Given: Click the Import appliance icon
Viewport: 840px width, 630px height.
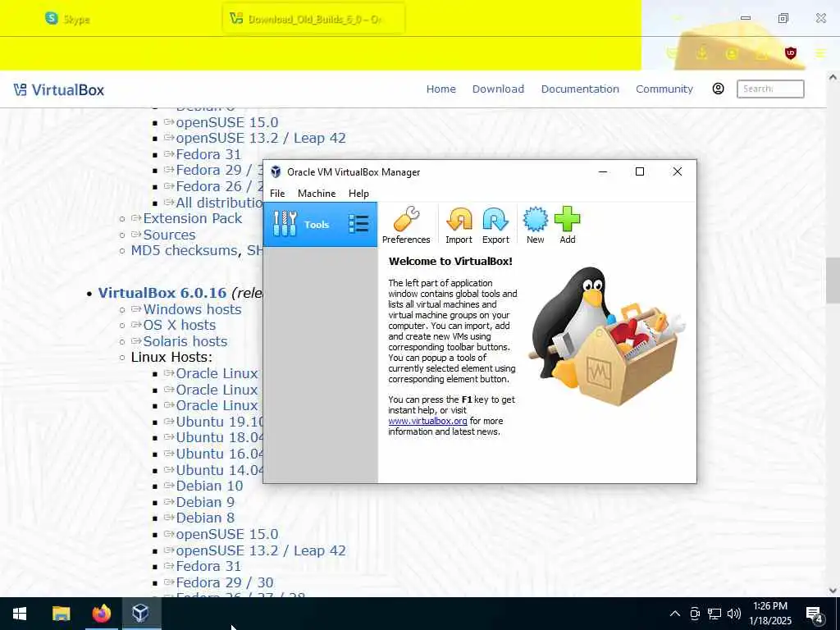Looking at the screenshot, I should pyautogui.click(x=459, y=225).
